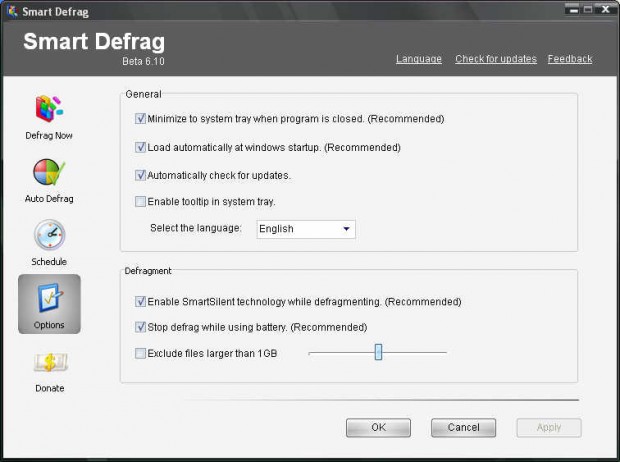The height and width of the screenshot is (462, 620).
Task: Select the Auto Defrag pie icon
Action: (49, 172)
